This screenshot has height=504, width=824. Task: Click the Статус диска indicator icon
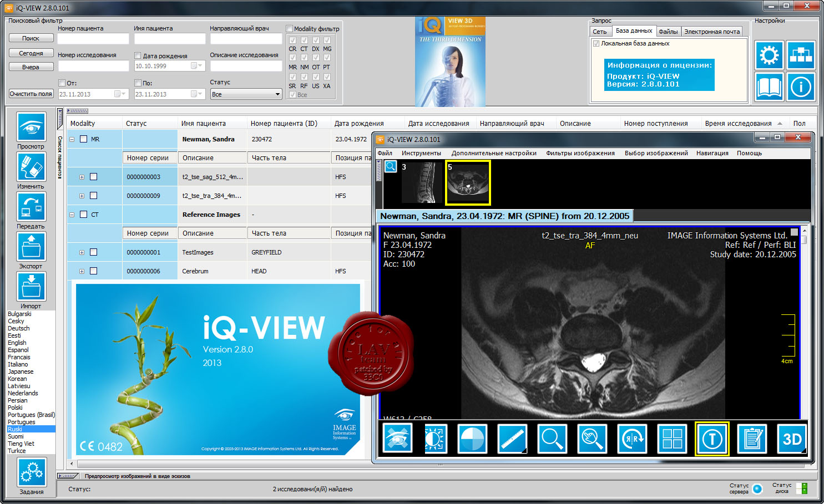pyautogui.click(x=801, y=488)
